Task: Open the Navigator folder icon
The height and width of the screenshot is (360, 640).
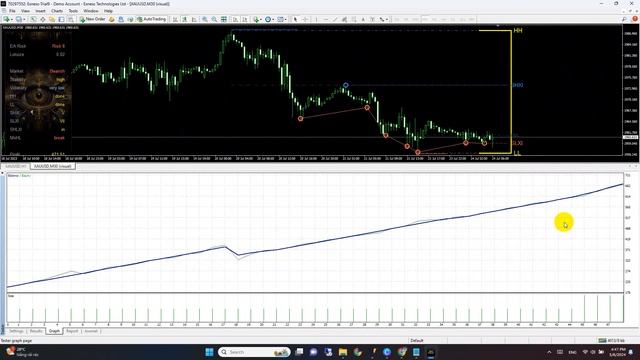Action: pos(52,19)
